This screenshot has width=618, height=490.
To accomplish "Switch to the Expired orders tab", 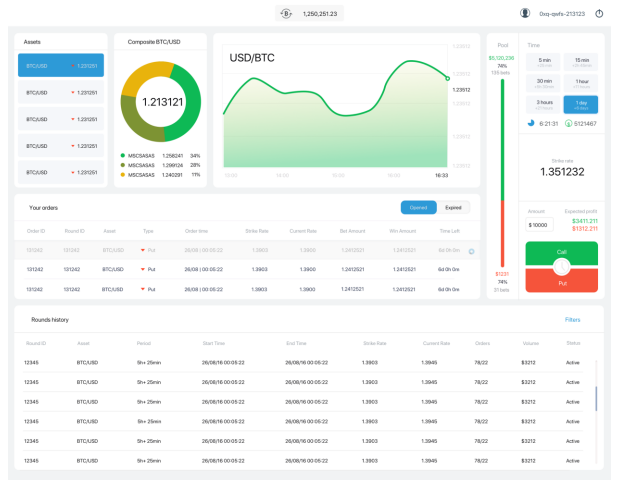I will pyautogui.click(x=453, y=208).
